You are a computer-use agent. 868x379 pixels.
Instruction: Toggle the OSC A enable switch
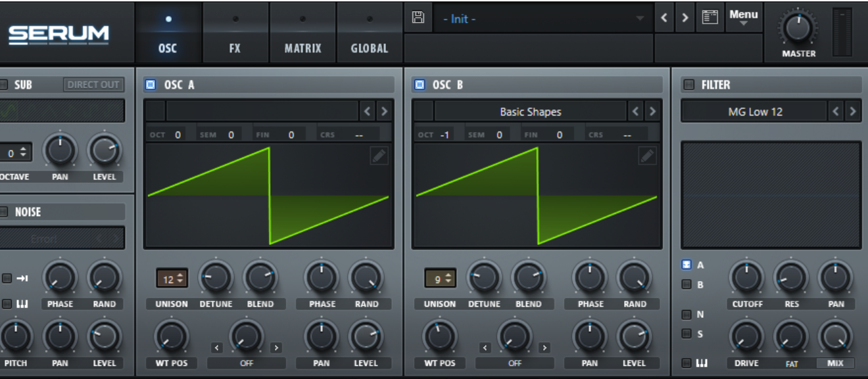coord(151,85)
